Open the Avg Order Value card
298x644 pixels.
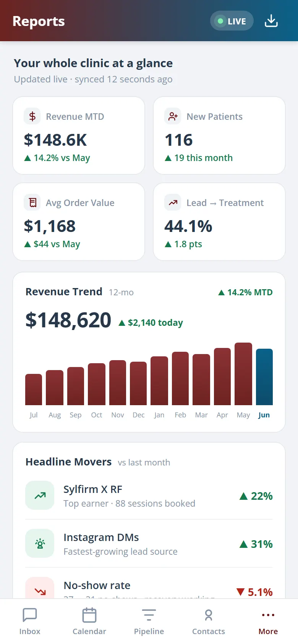pos(79,222)
